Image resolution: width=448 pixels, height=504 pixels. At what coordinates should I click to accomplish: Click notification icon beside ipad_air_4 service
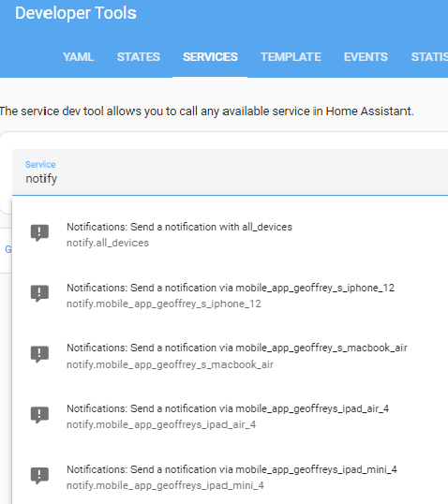39,415
